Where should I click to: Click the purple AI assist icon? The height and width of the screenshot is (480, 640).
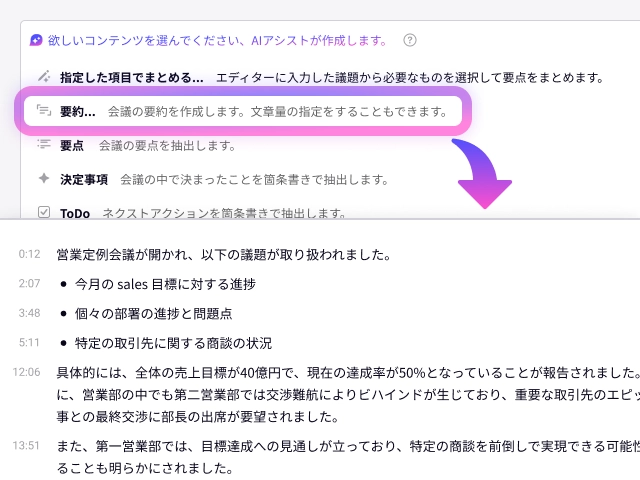tap(37, 41)
